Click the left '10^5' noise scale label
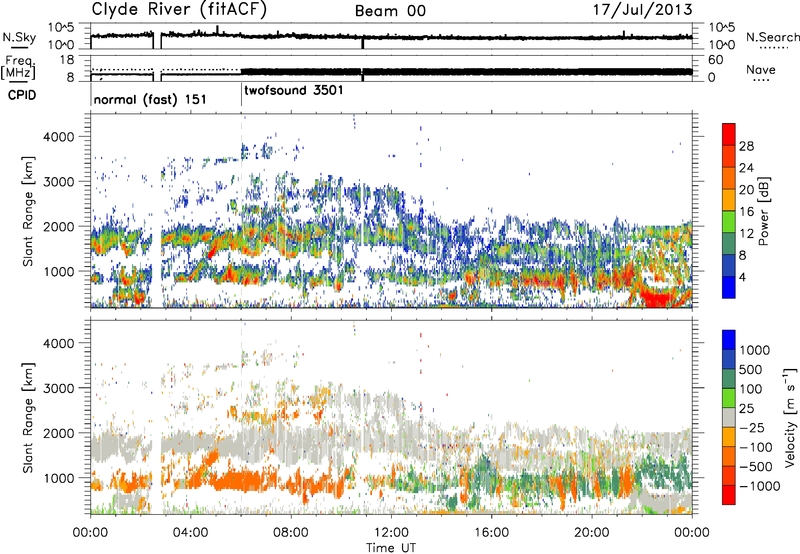Screen dimensions: 800x554 click(x=61, y=27)
